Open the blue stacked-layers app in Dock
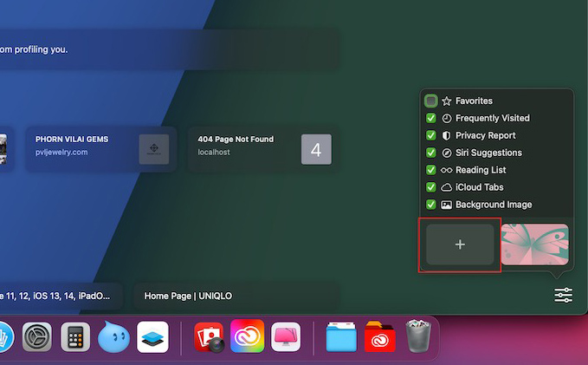The height and width of the screenshot is (365, 588). (152, 336)
